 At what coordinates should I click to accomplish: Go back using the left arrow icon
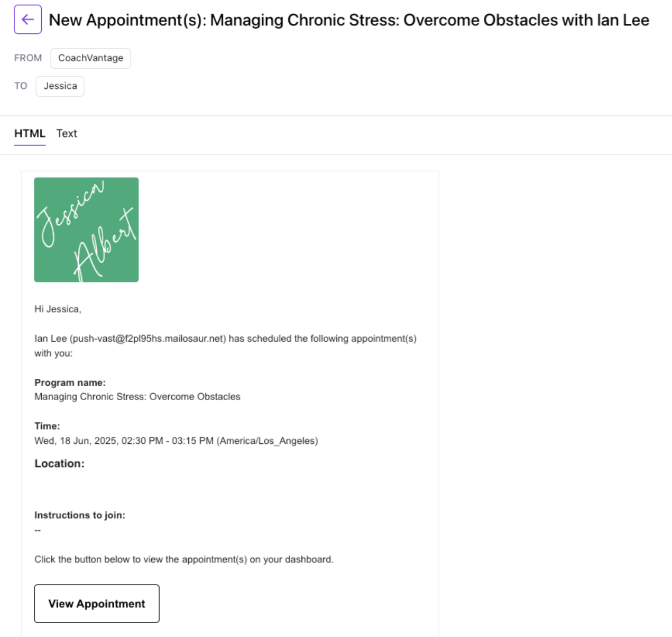[x=27, y=20]
